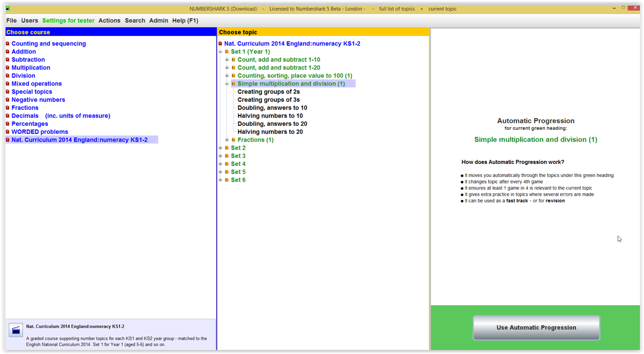This screenshot has height=354, width=644.
Task: Open the Admin menu
Action: (158, 21)
